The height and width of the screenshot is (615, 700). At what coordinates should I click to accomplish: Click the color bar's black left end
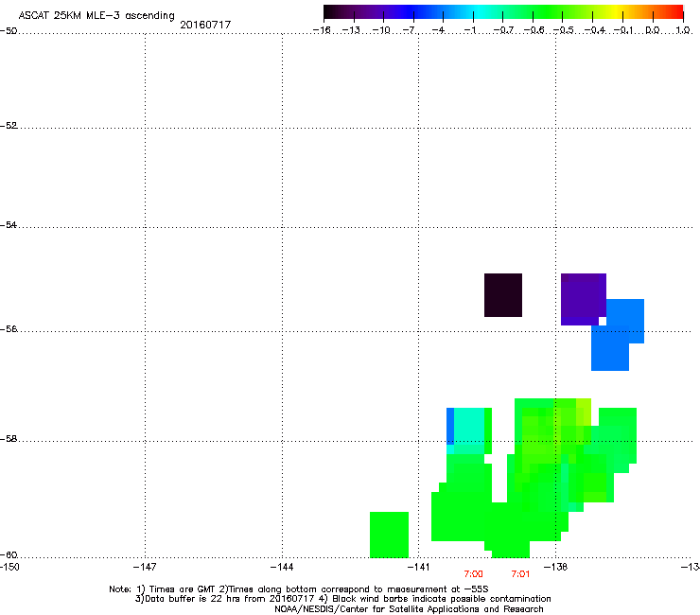pyautogui.click(x=330, y=12)
